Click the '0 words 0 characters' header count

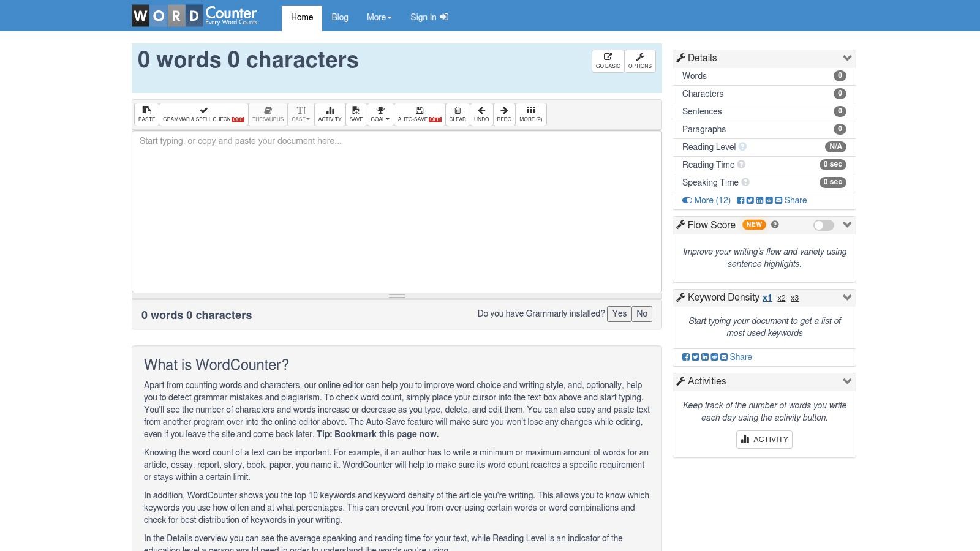pyautogui.click(x=248, y=60)
